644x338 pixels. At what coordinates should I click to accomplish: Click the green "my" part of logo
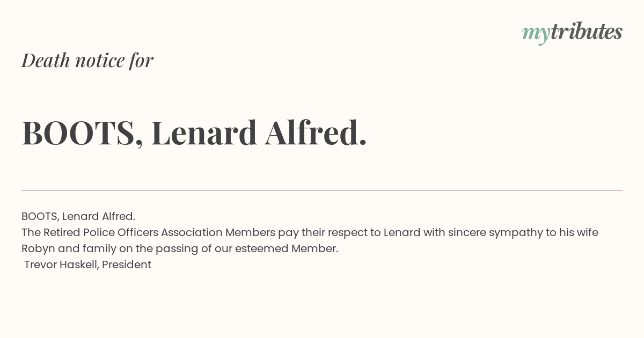point(536,34)
